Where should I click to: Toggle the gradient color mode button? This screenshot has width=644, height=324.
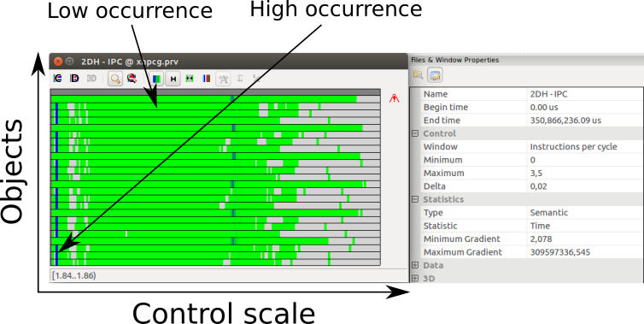156,78
